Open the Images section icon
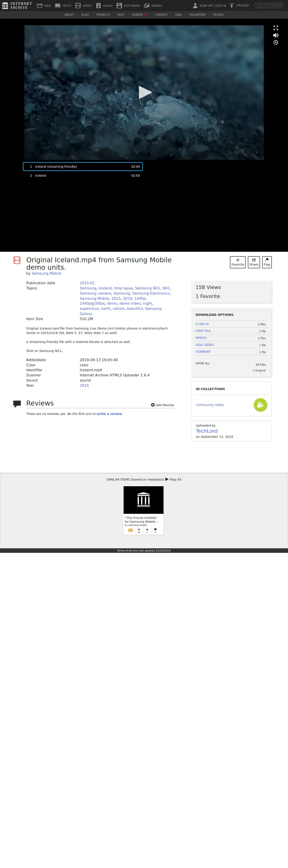This screenshot has height=868, width=288. (x=147, y=6)
